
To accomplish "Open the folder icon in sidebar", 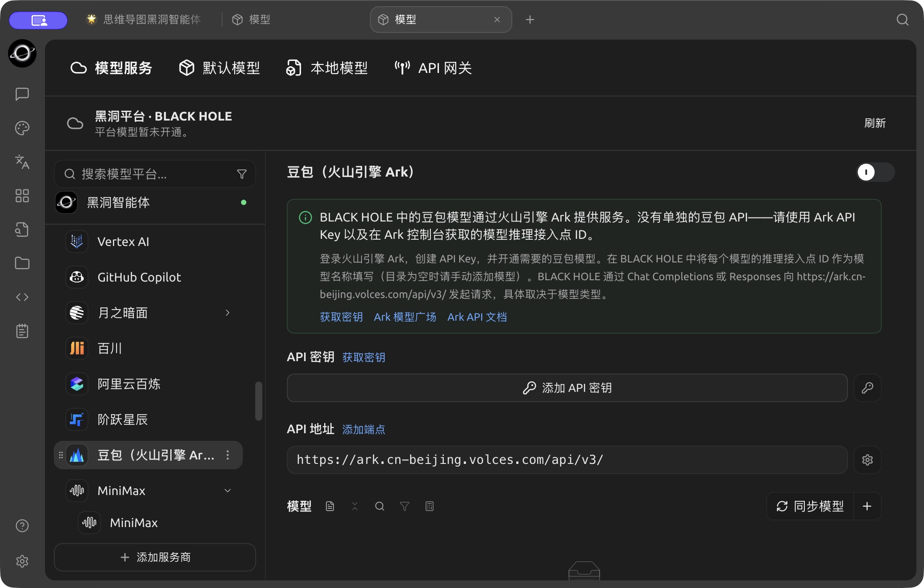I will click(x=22, y=263).
